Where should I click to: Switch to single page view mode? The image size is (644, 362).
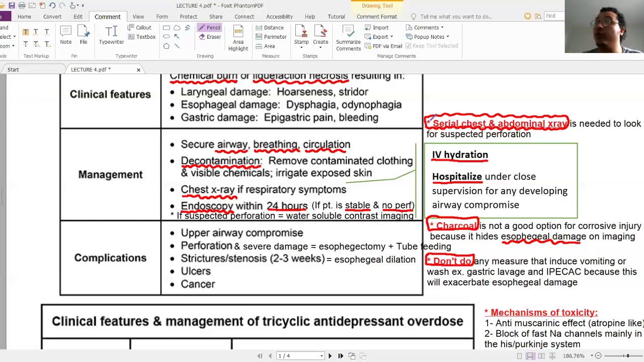(x=519, y=356)
